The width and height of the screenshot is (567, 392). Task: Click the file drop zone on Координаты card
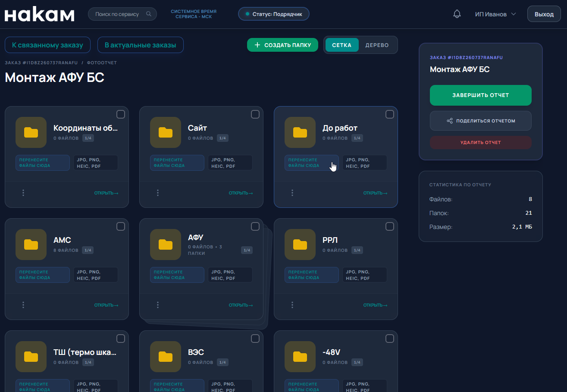point(43,163)
